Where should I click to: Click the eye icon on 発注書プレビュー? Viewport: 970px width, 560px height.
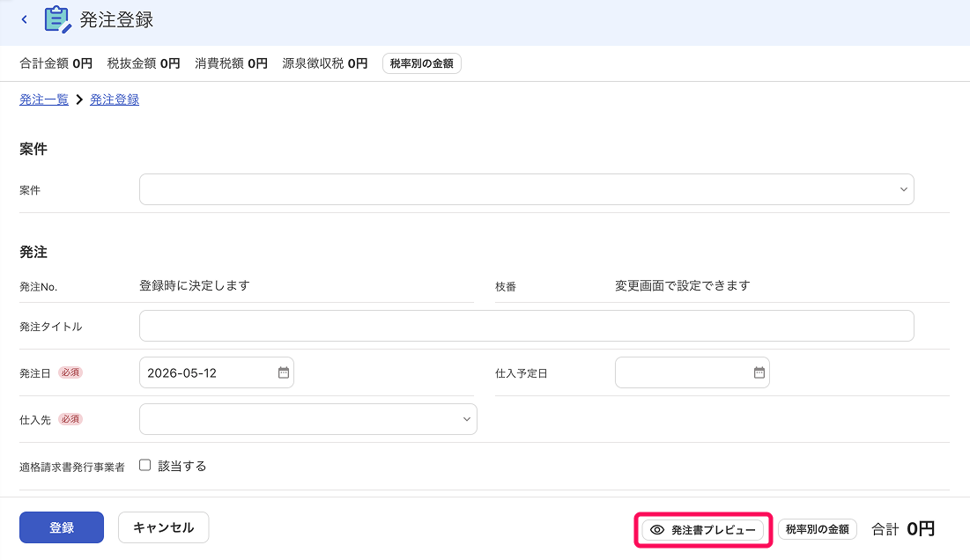(657, 530)
